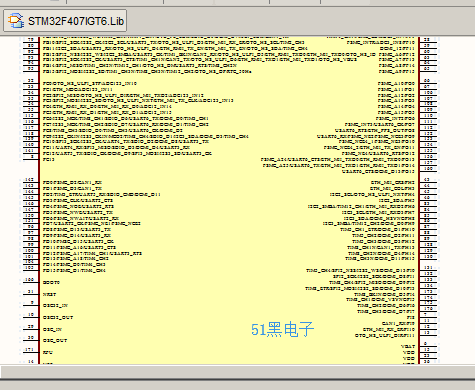Pick the OSC32_IN pin on the symbol
The image size is (475, 390).
coord(55,305)
